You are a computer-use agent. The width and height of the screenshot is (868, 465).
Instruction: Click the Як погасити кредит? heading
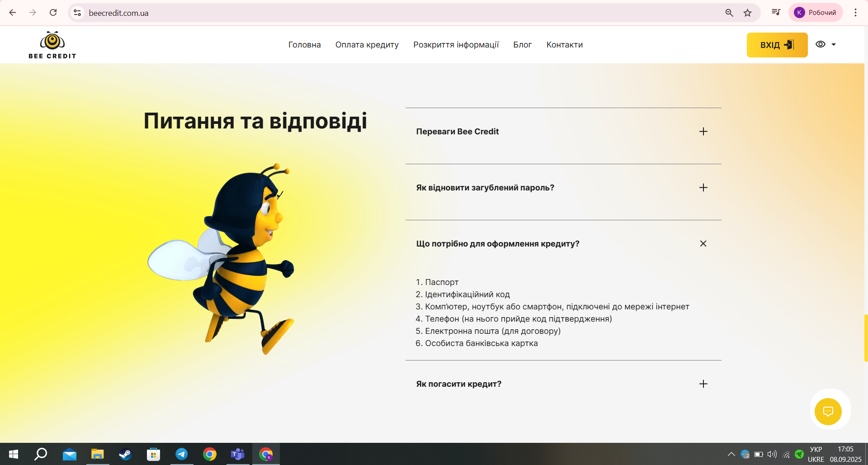[x=459, y=384]
